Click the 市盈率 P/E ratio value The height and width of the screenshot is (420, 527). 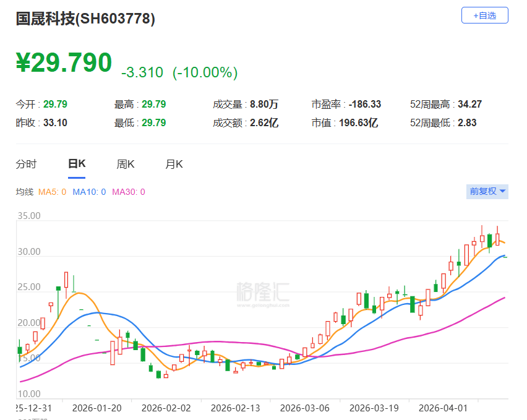tap(364, 104)
